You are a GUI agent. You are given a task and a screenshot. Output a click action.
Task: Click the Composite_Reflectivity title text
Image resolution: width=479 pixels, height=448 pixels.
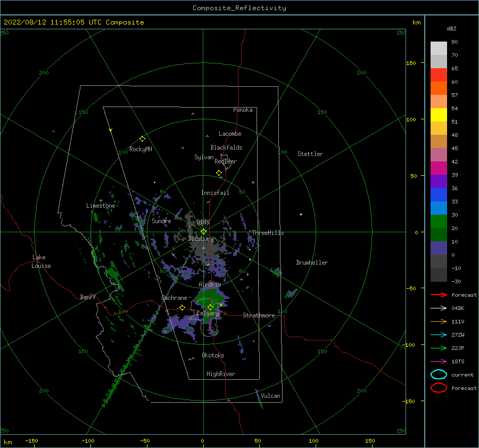[239, 8]
